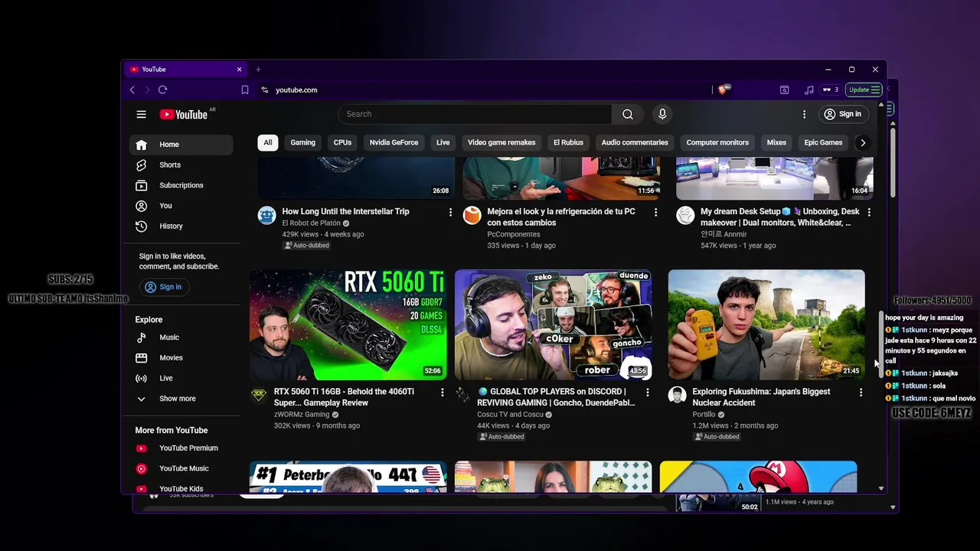The image size is (980, 551).
Task: Select the El Rubius filter chip
Action: pos(568,142)
